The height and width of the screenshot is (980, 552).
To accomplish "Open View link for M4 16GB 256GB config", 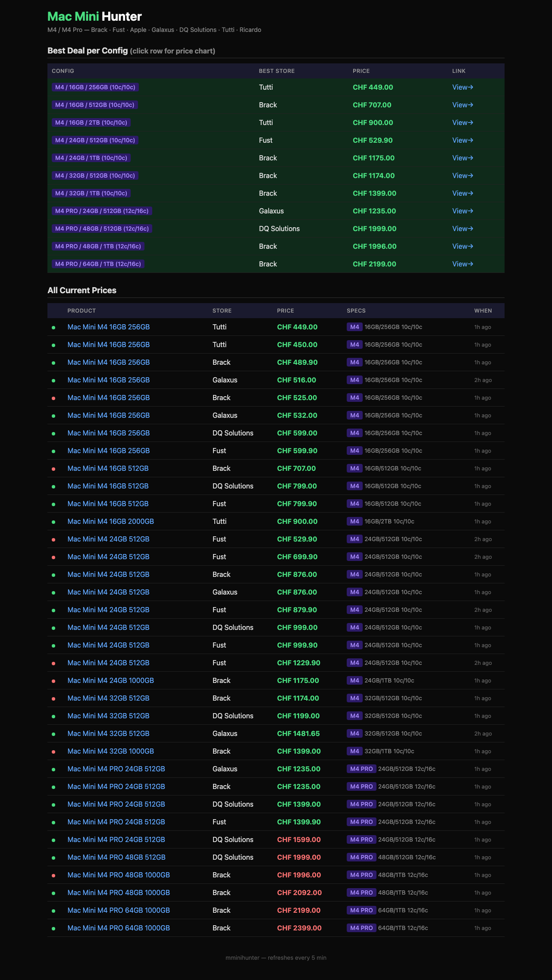I will [x=463, y=87].
